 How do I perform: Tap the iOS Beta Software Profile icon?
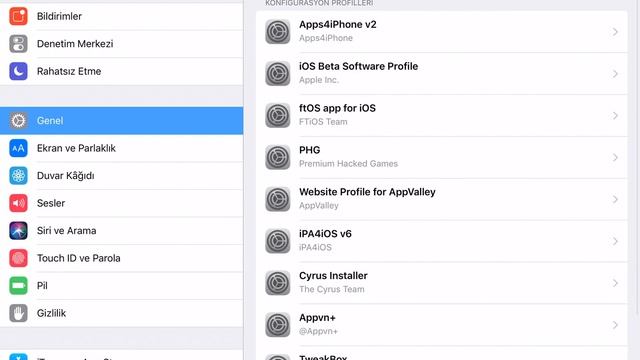(x=278, y=73)
